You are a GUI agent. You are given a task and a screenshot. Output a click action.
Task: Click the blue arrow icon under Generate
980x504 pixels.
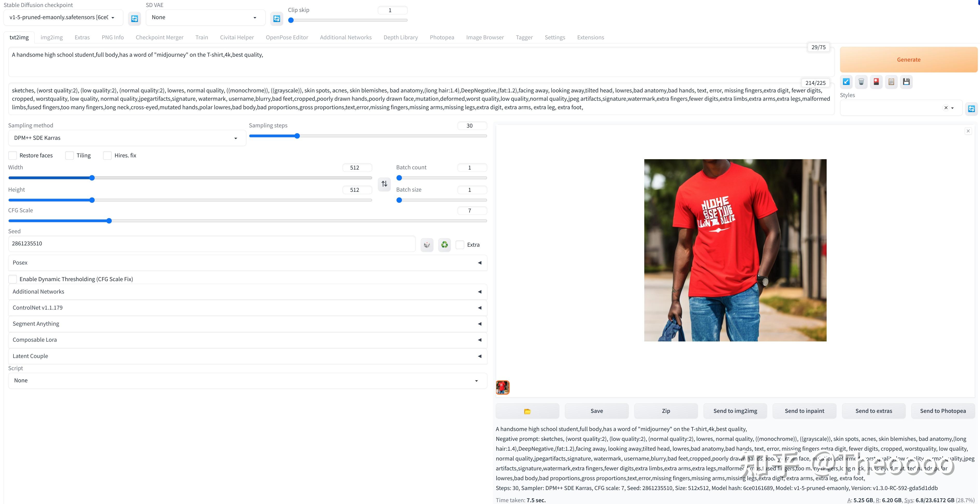(x=846, y=82)
